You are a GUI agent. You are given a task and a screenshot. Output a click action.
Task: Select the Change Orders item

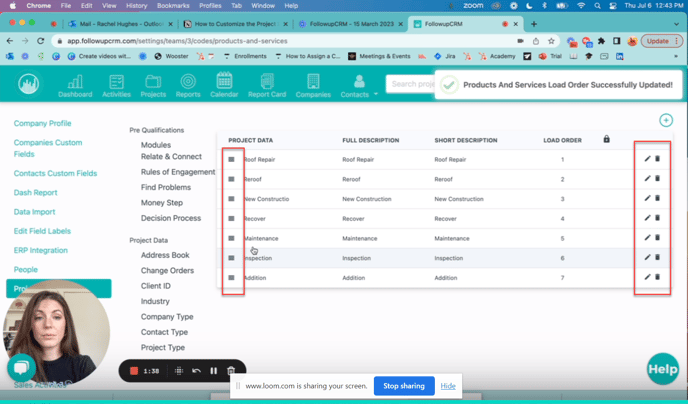tap(167, 271)
